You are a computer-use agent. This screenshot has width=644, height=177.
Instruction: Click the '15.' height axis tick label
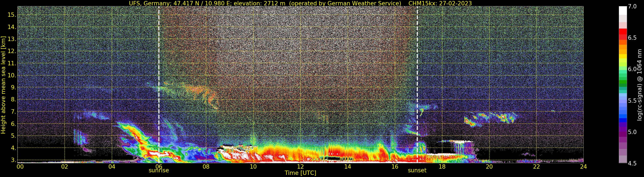tap(12, 15)
